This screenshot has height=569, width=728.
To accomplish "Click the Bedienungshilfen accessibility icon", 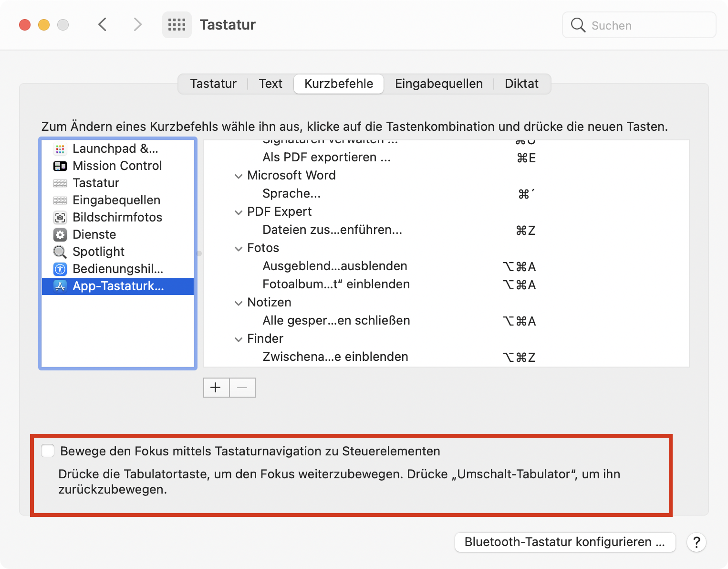I will (x=60, y=269).
